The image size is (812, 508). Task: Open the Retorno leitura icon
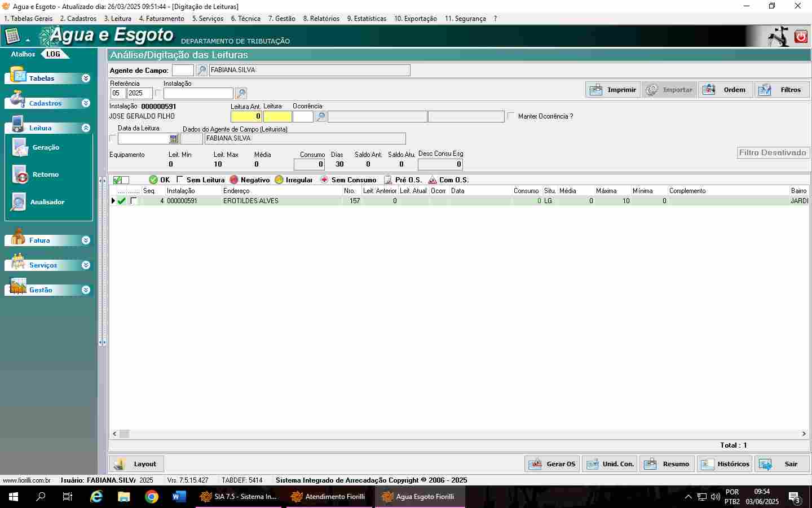(21, 175)
